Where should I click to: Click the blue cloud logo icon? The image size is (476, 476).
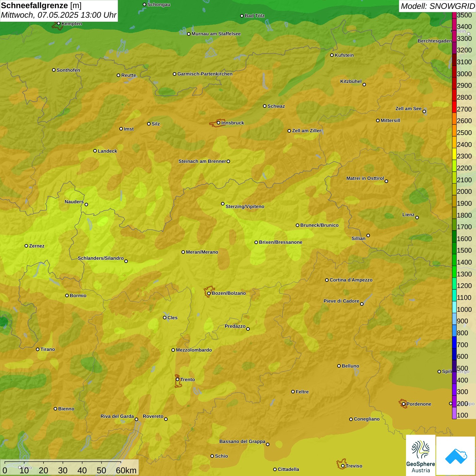pyautogui.click(x=456, y=456)
